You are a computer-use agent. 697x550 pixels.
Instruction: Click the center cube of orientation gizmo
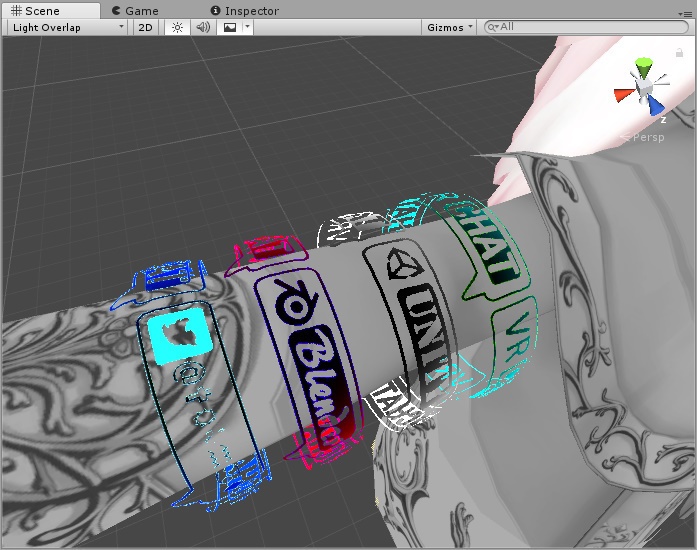coord(643,86)
